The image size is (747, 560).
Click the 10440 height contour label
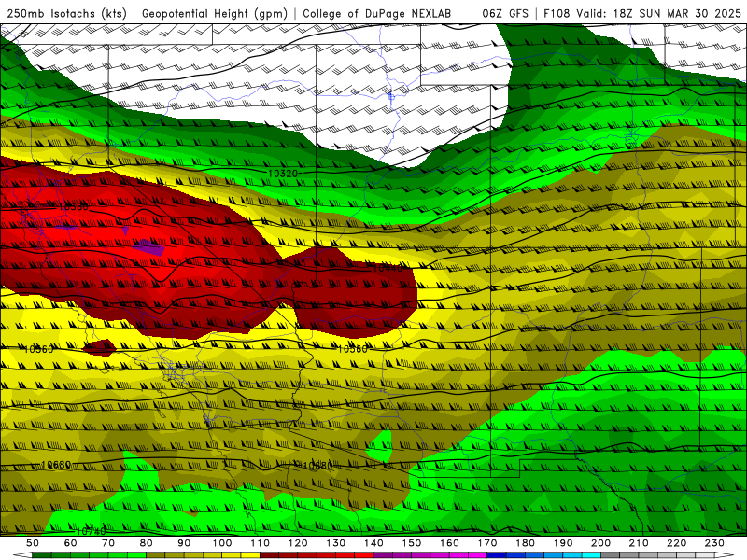tap(388, 268)
